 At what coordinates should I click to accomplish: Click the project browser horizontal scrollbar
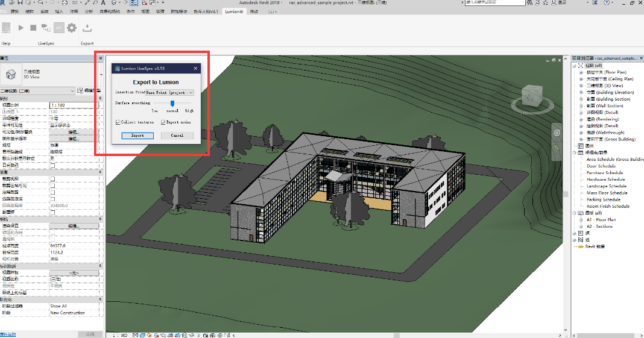click(606, 335)
